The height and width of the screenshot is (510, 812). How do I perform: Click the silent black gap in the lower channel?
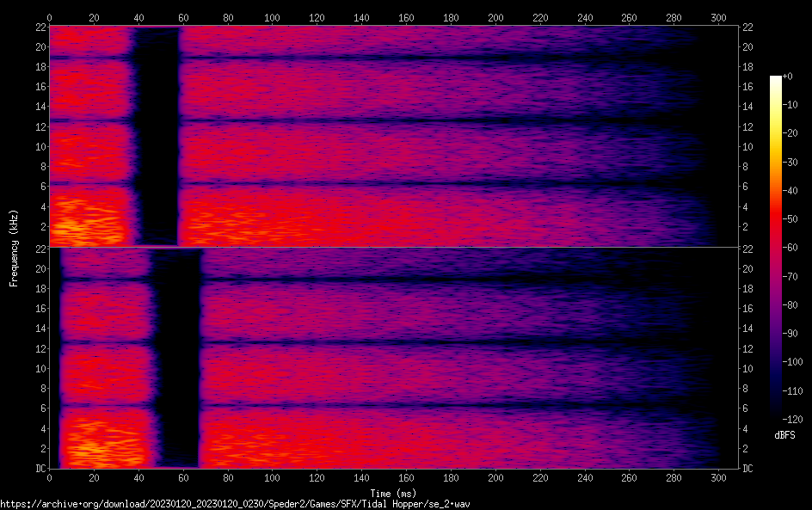pos(178,357)
